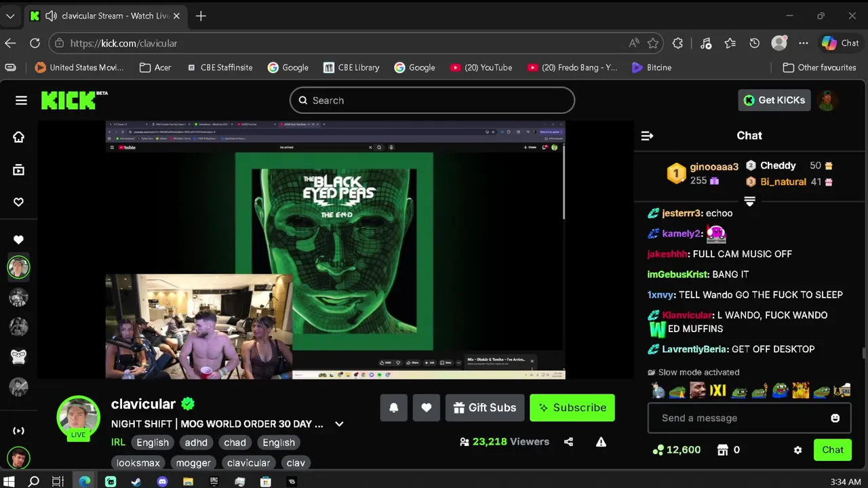868x488 pixels.
Task: Open browser extensions puzzle icon
Action: pos(677,43)
